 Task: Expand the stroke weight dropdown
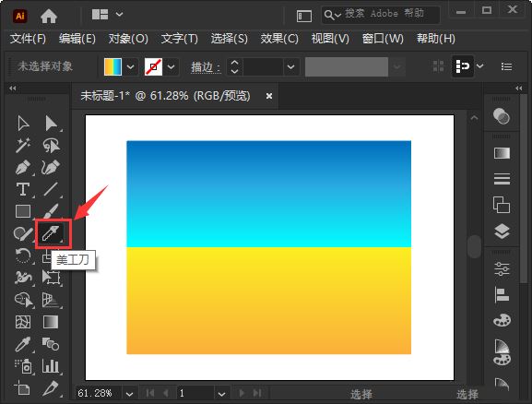[x=290, y=66]
